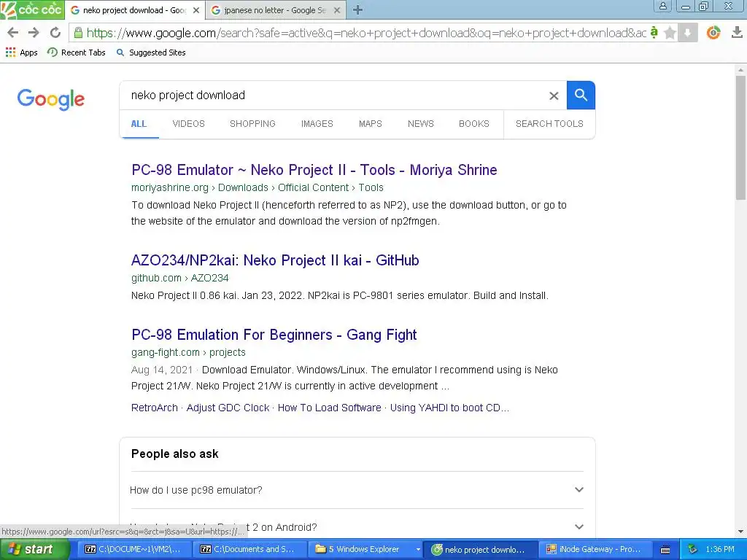Expand the '2 on Android?' question chevron

(x=578, y=526)
